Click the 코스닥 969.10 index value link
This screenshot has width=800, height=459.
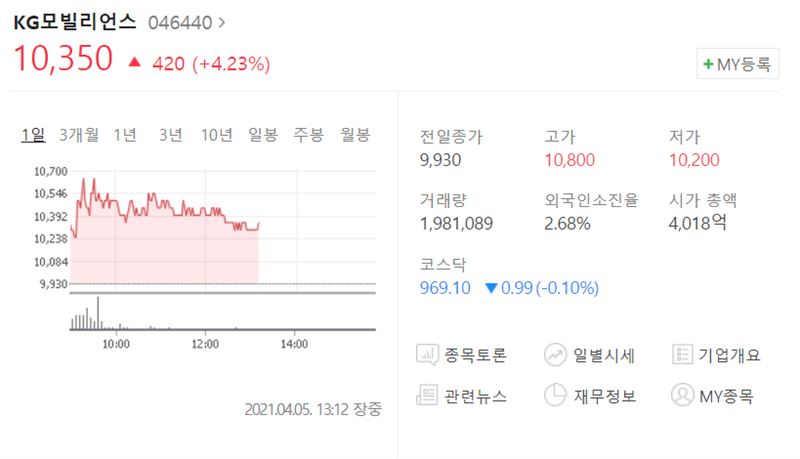pos(445,288)
